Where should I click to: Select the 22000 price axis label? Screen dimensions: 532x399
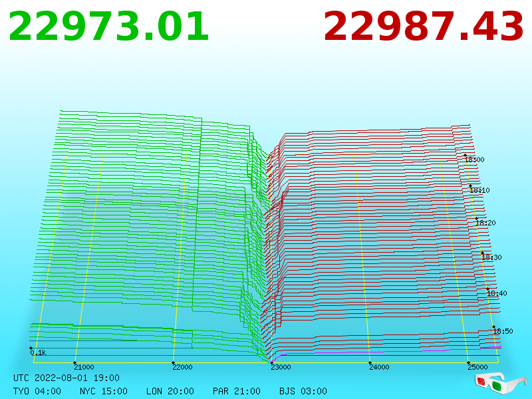[x=182, y=367]
